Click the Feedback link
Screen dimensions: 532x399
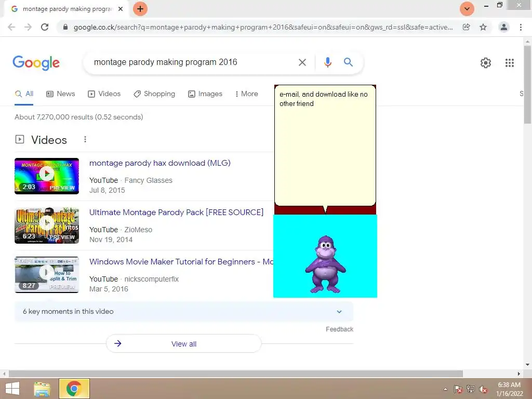pyautogui.click(x=339, y=329)
